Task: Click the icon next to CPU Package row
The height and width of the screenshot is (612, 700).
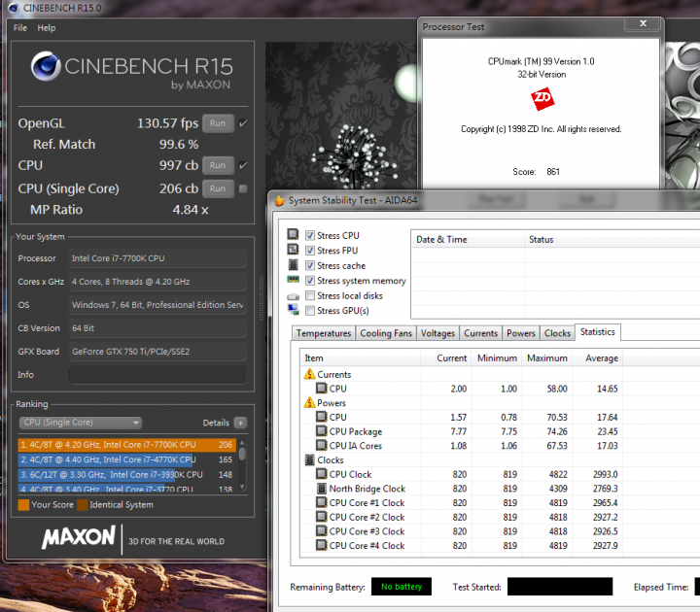Action: tap(322, 431)
